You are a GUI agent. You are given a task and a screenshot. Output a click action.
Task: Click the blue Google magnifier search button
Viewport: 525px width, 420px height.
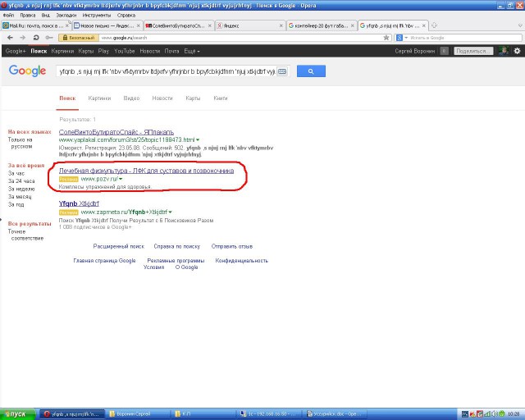point(311,71)
